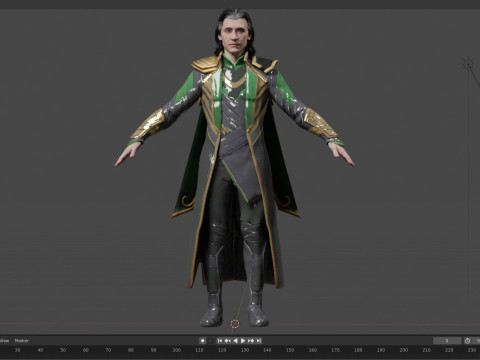Jump to previous keyframe

click(x=228, y=341)
